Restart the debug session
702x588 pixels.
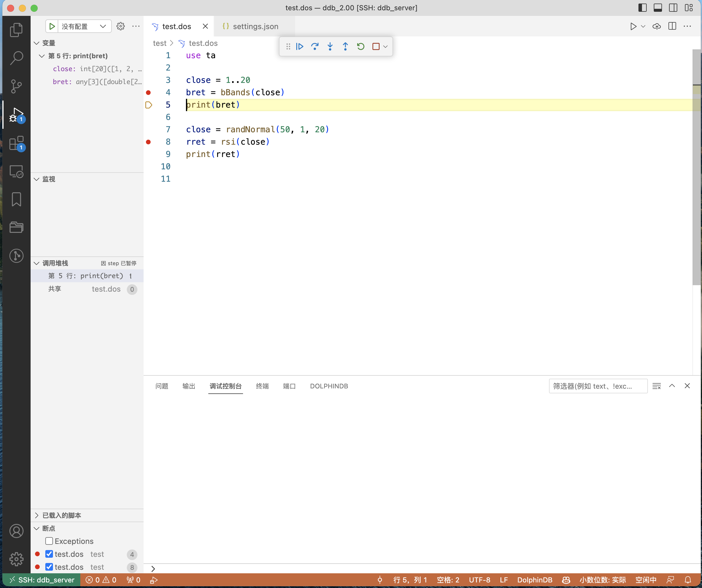click(x=360, y=46)
